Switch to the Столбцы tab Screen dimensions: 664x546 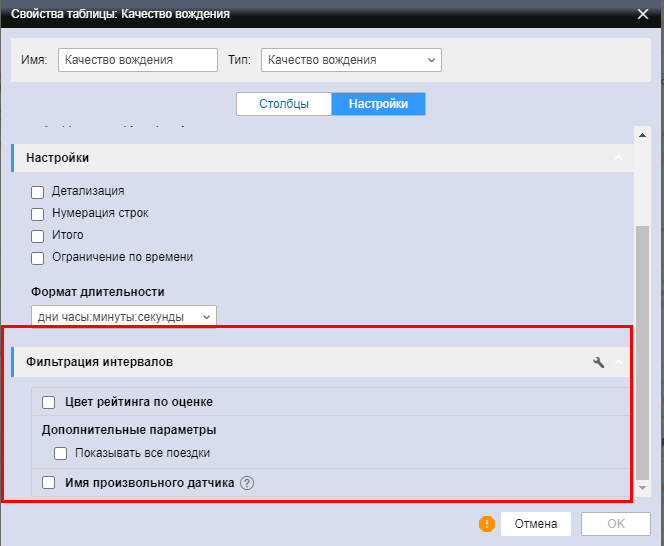(x=284, y=104)
